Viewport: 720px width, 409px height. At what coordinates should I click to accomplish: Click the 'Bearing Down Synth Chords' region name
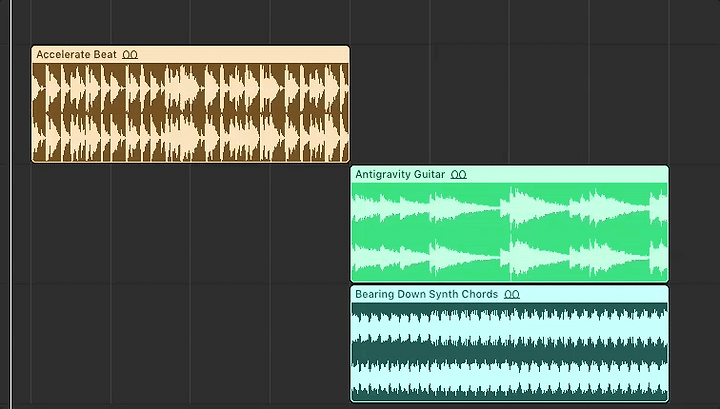(427, 294)
